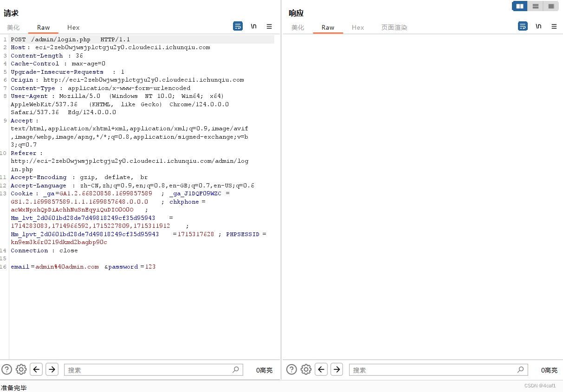The image size is (563, 392).
Task: Click the magnifier icon in the request search bar
Action: tap(236, 370)
